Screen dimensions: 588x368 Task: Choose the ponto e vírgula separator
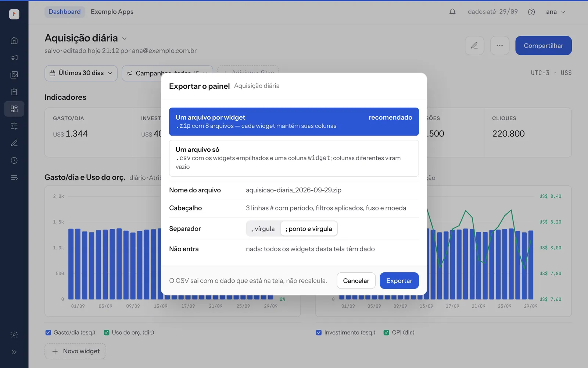point(309,229)
